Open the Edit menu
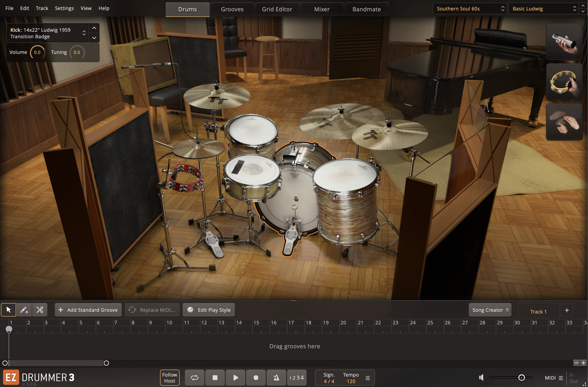This screenshot has width=588, height=387. [24, 8]
